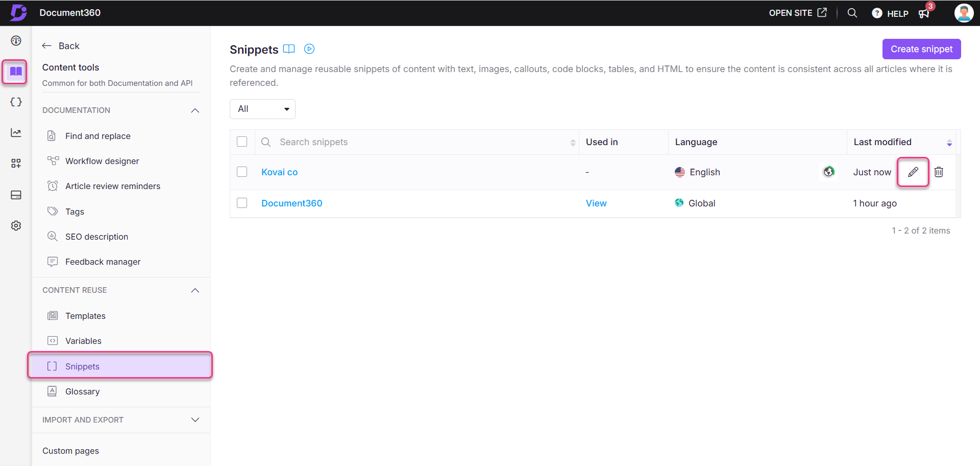Open the All language filter dropdown
The image size is (980, 466).
pos(262,109)
